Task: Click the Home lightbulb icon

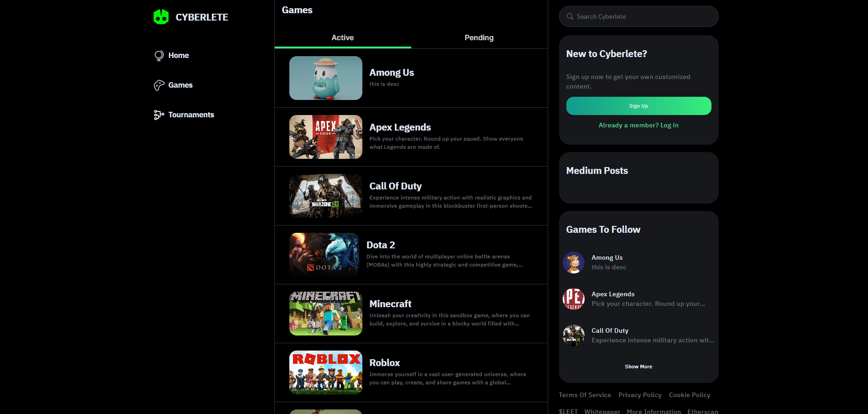Action: coord(159,55)
